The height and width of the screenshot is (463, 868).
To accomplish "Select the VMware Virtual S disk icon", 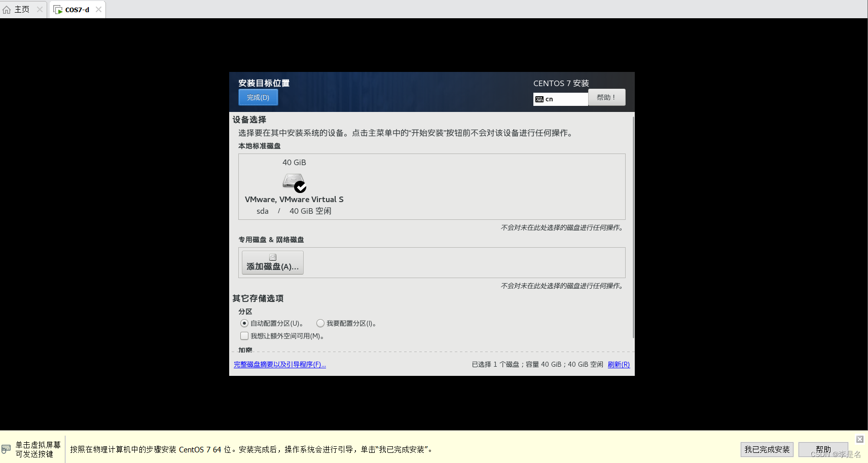I will click(295, 183).
